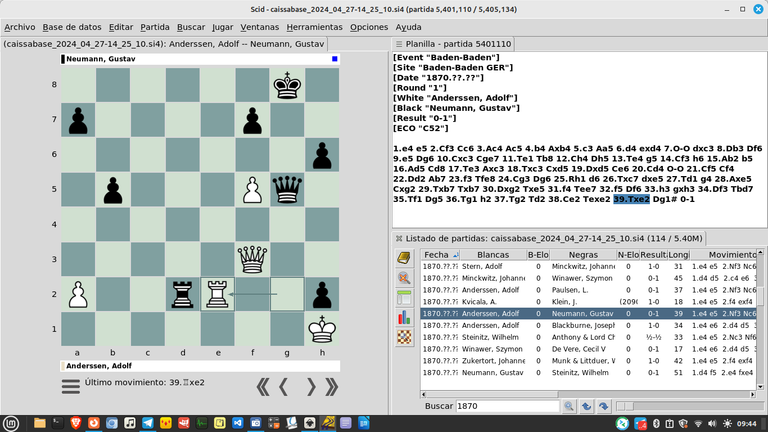Close the Listado de partidas tab

[399, 239]
